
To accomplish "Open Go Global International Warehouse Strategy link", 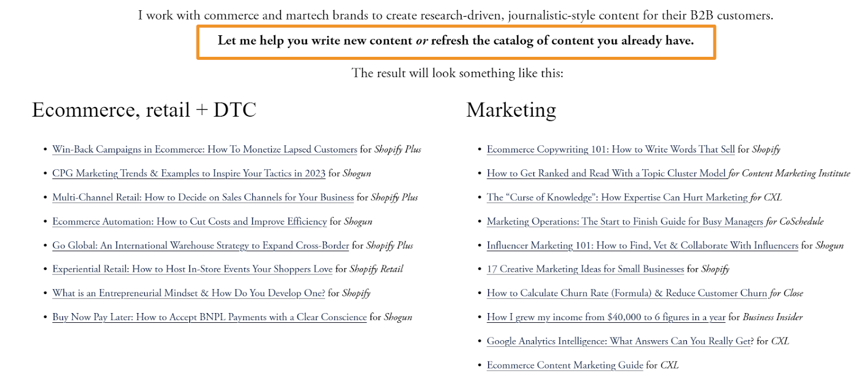I will tap(201, 245).
